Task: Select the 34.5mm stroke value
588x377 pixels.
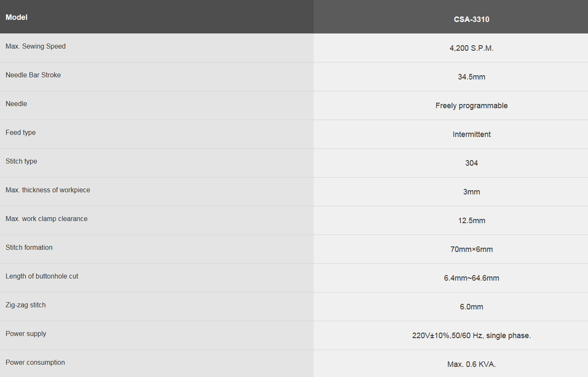Action: (471, 77)
